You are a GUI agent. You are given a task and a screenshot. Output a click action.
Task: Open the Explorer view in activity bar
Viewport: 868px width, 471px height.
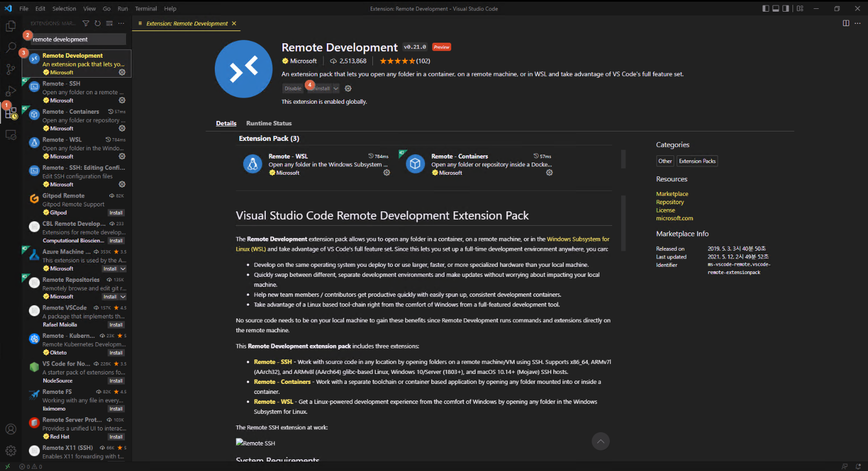coord(11,26)
